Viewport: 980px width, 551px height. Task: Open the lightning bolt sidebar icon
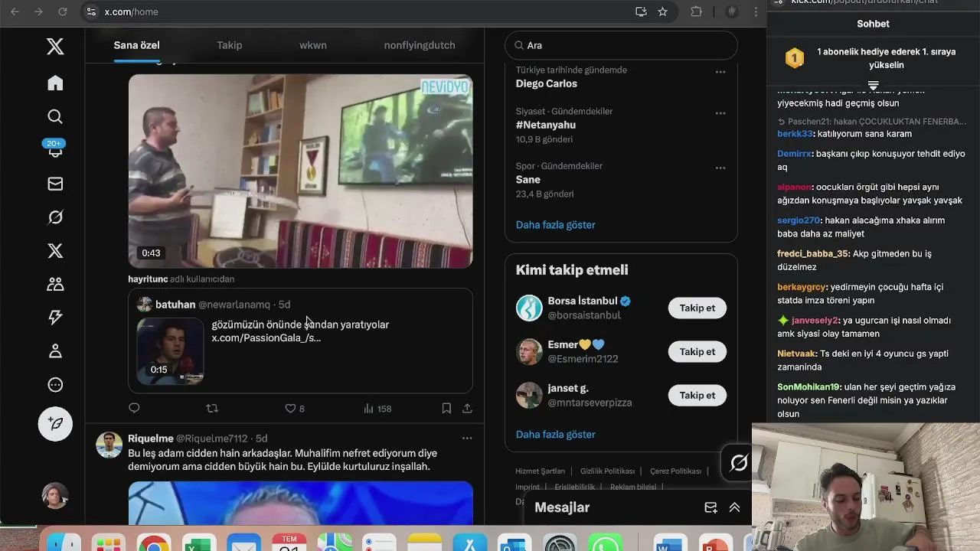pos(55,318)
